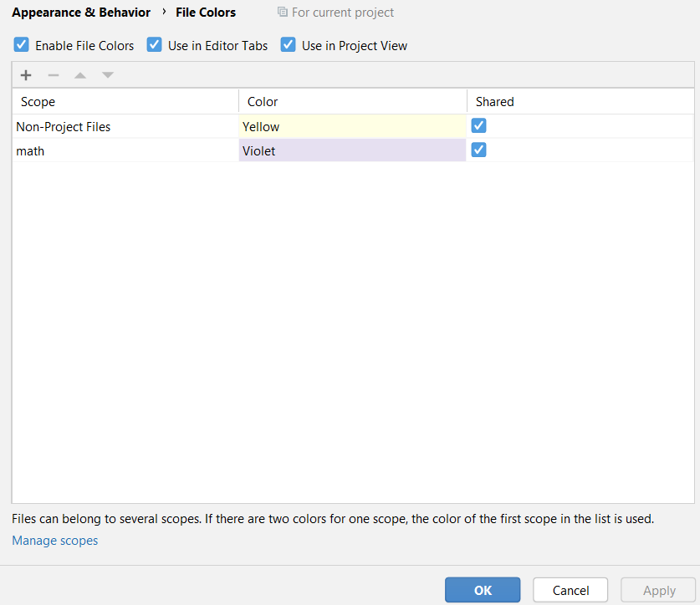Uncheck Shared for Non-Project Files
Image resolution: width=700 pixels, height=605 pixels.
click(478, 125)
